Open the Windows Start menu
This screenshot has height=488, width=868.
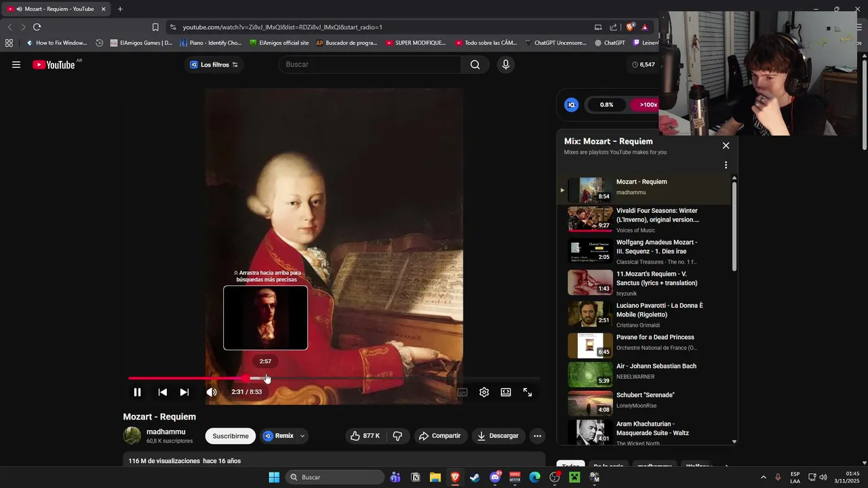point(274,477)
